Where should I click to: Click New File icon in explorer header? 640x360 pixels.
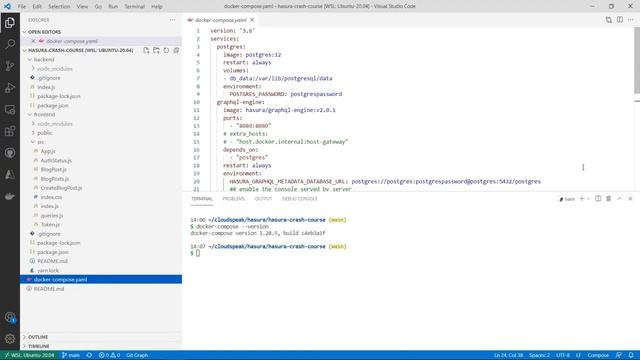pyautogui.click(x=146, y=50)
